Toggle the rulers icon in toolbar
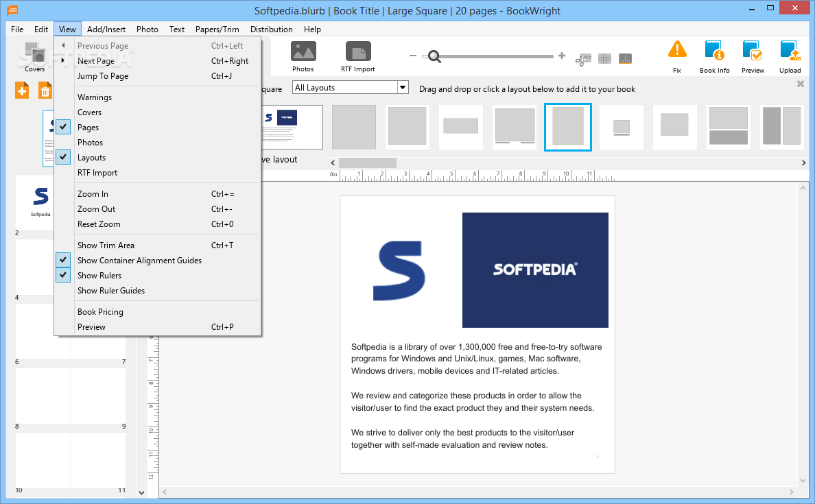The width and height of the screenshot is (815, 504). coord(625,59)
